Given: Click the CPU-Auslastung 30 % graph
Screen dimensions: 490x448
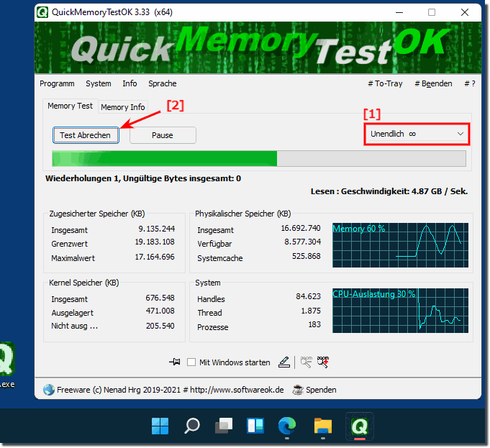Looking at the screenshot, I should pos(400,311).
